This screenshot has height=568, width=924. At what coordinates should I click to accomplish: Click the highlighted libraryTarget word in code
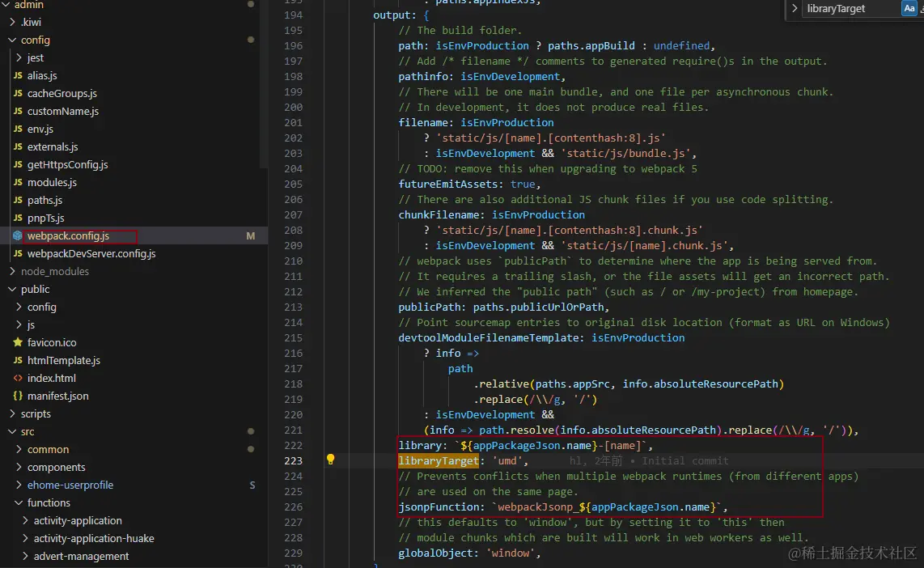coord(439,460)
